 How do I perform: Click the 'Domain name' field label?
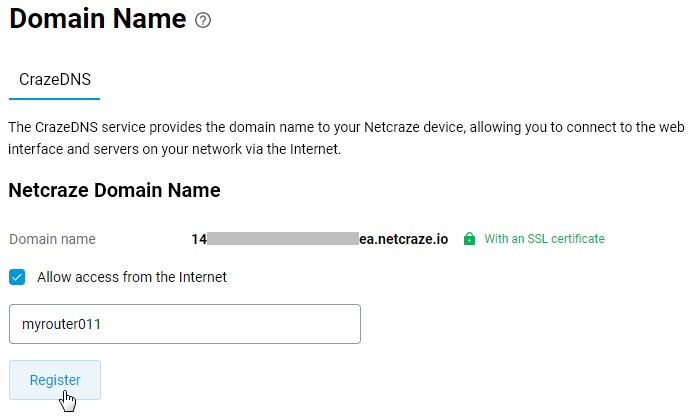tap(52, 239)
